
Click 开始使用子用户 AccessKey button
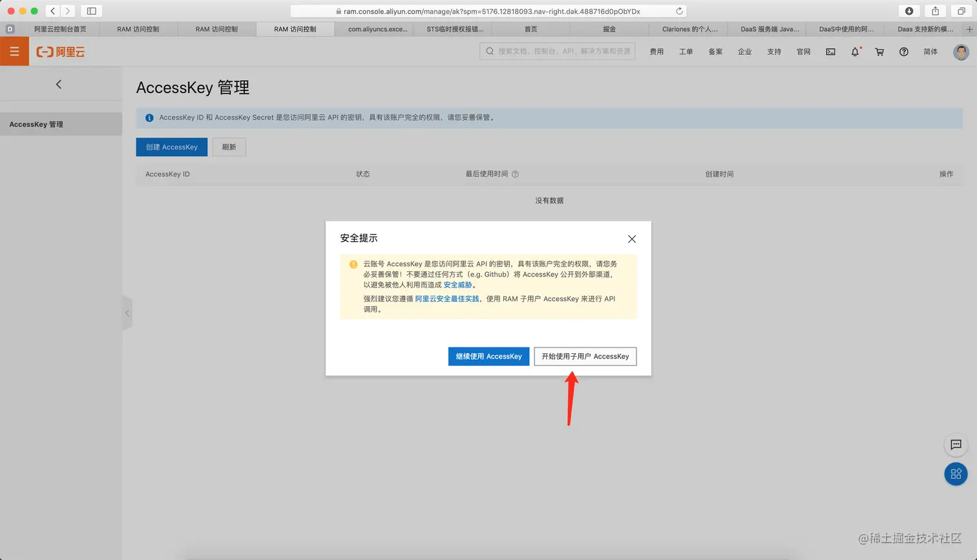tap(585, 357)
